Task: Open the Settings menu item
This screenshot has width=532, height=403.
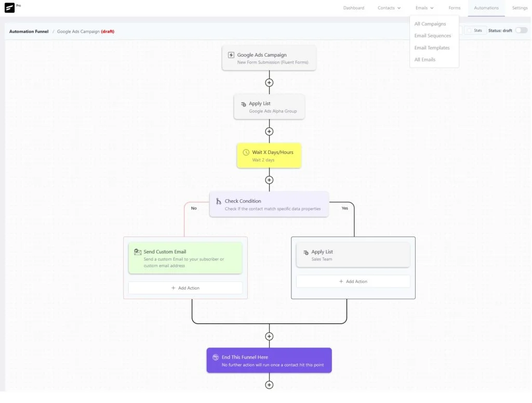Action: [520, 8]
